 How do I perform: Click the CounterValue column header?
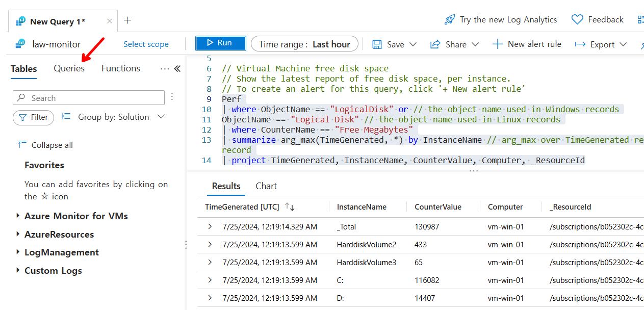pos(438,207)
